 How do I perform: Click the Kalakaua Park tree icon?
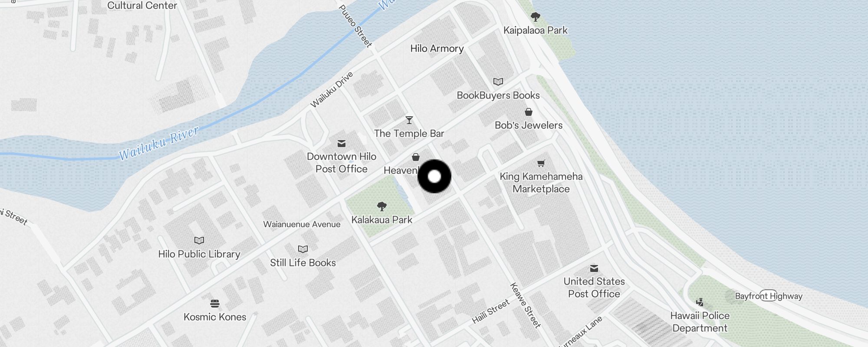pyautogui.click(x=382, y=206)
